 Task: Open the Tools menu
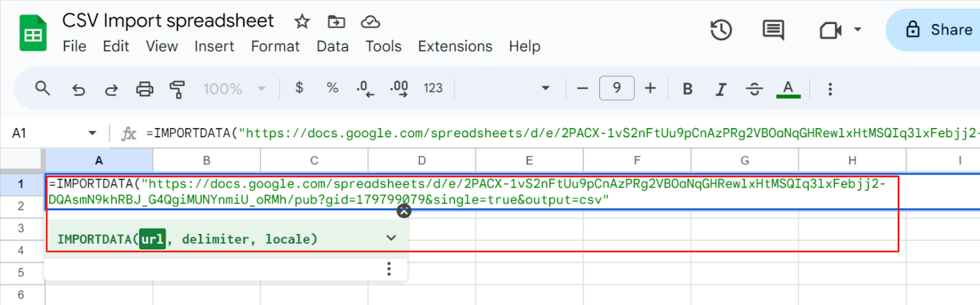point(383,47)
